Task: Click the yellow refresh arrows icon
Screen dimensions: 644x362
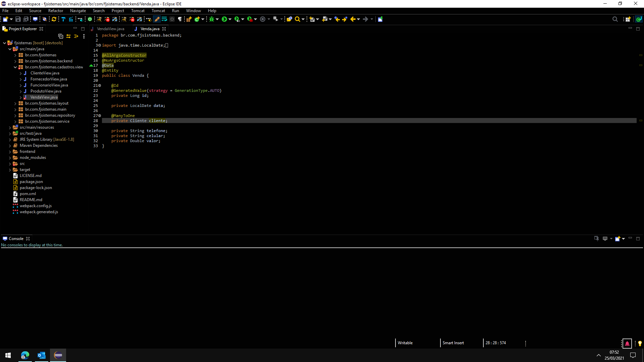Action: click(x=54, y=19)
